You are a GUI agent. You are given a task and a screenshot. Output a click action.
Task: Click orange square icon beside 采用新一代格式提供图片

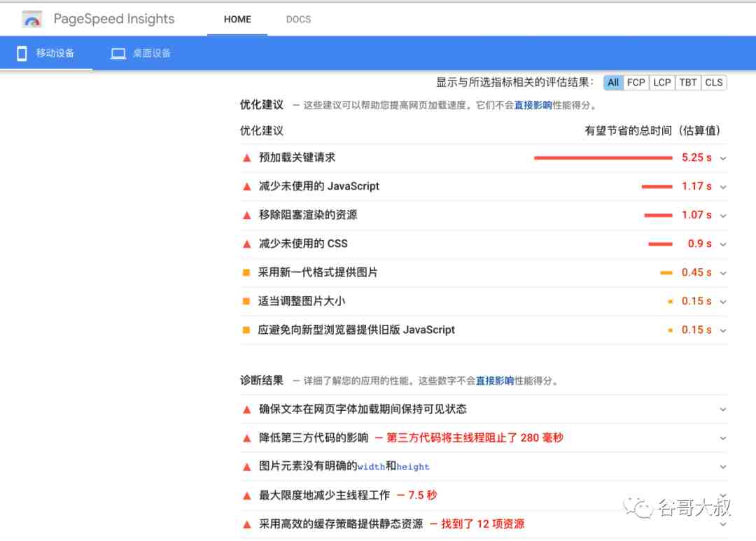[x=246, y=272]
